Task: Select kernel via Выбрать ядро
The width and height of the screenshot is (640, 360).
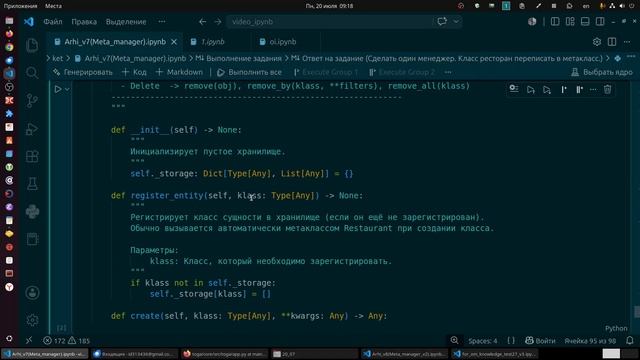Action: (602, 72)
